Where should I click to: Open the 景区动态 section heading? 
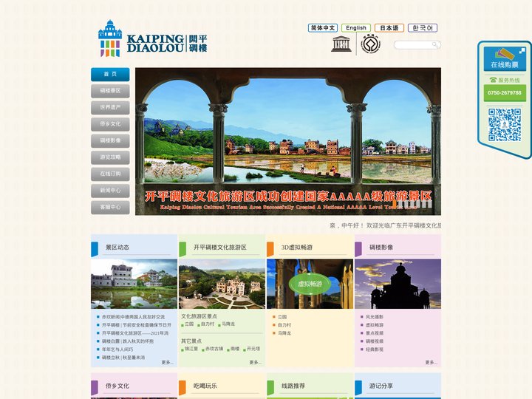click(117, 248)
